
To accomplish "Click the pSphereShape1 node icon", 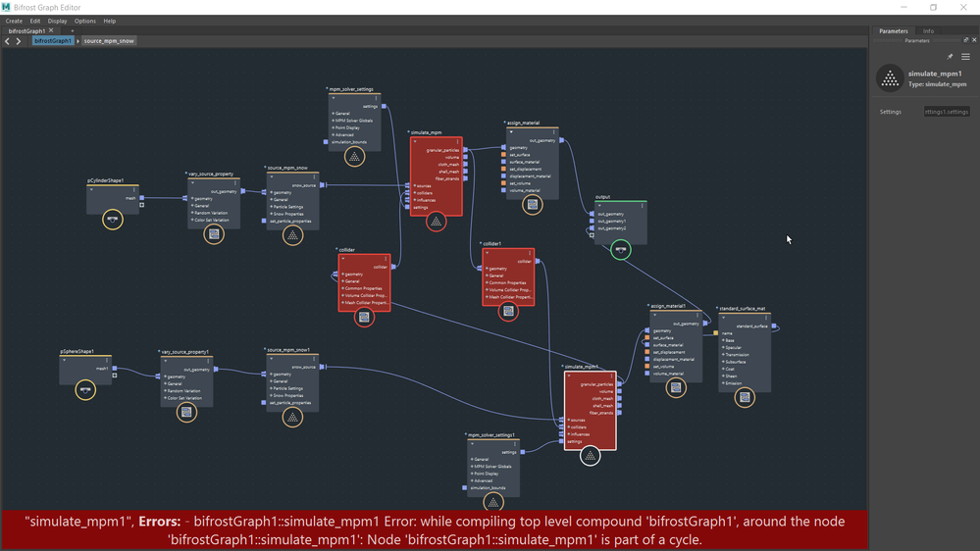I will (85, 390).
